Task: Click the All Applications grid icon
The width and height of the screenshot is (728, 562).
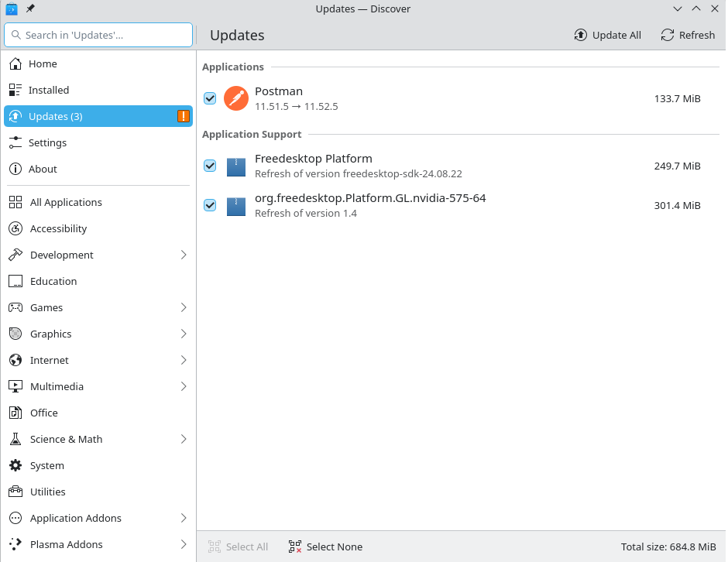Action: tap(15, 202)
